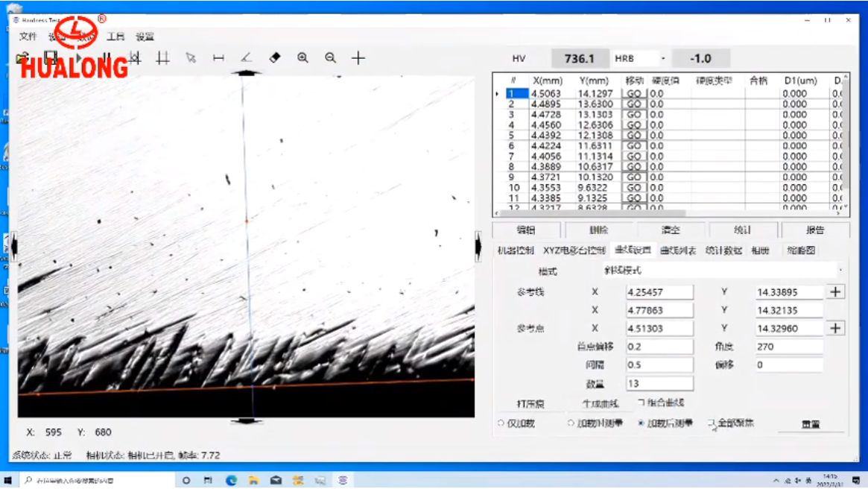Click the zoom in magnifier icon

(x=302, y=57)
